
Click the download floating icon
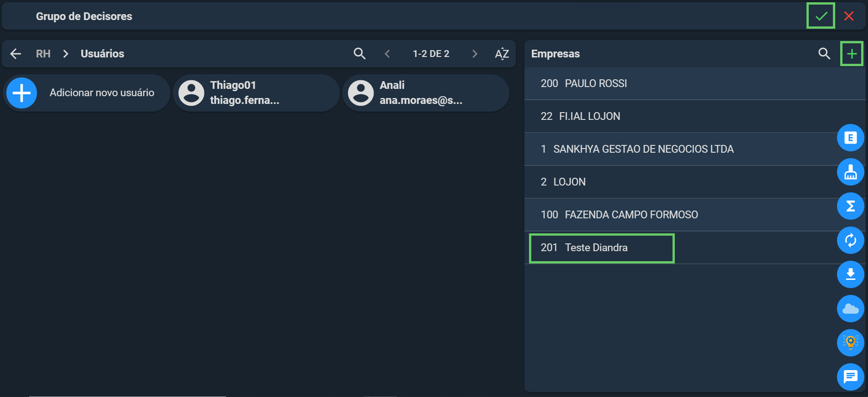coord(850,274)
